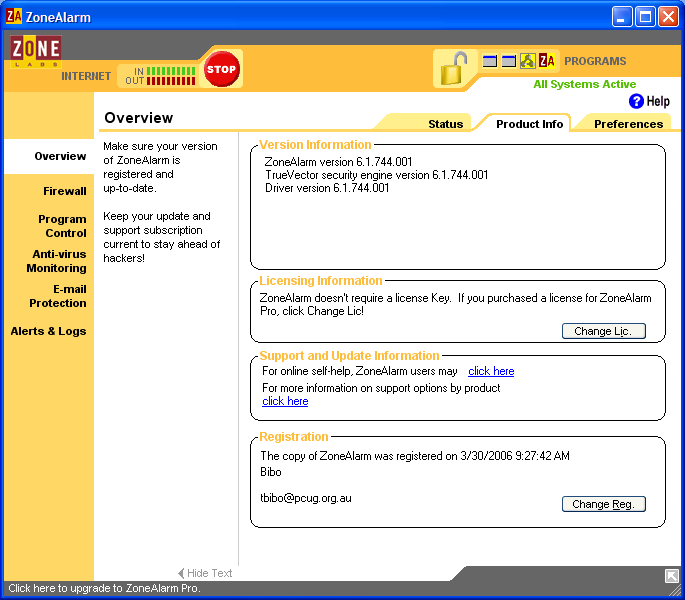Click the registered name Bibo
This screenshot has height=600, width=685.
[x=271, y=472]
